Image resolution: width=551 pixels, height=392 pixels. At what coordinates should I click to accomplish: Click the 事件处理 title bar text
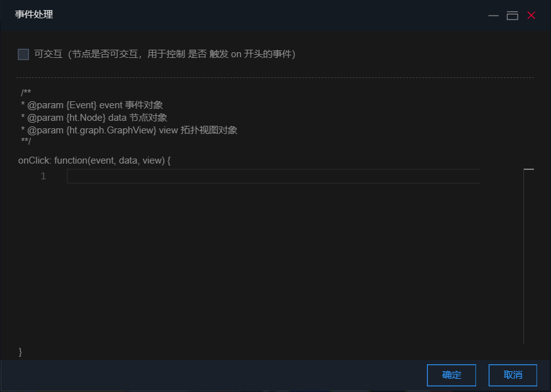coord(34,14)
